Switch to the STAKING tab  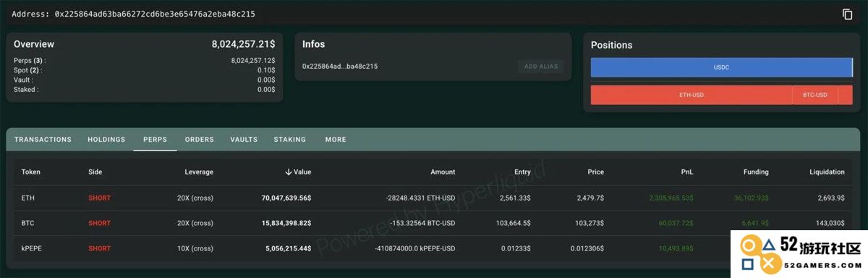[x=290, y=140]
